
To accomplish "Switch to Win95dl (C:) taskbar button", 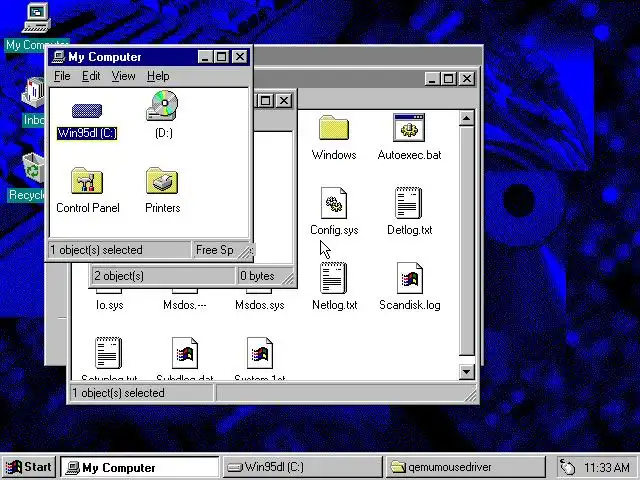I will [302, 467].
